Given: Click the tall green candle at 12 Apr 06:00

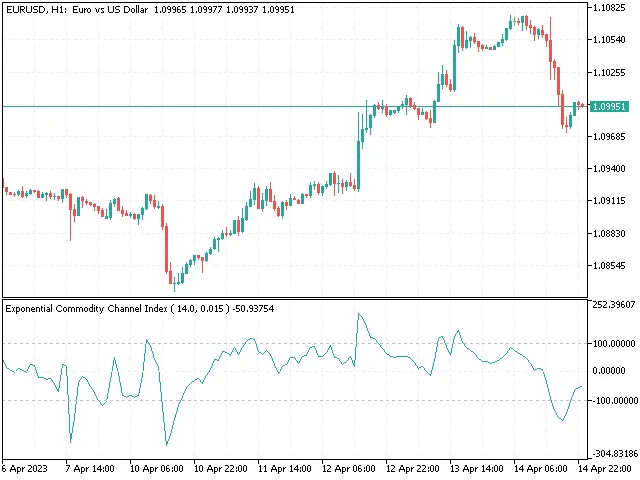Looking at the screenshot, I should (359, 150).
